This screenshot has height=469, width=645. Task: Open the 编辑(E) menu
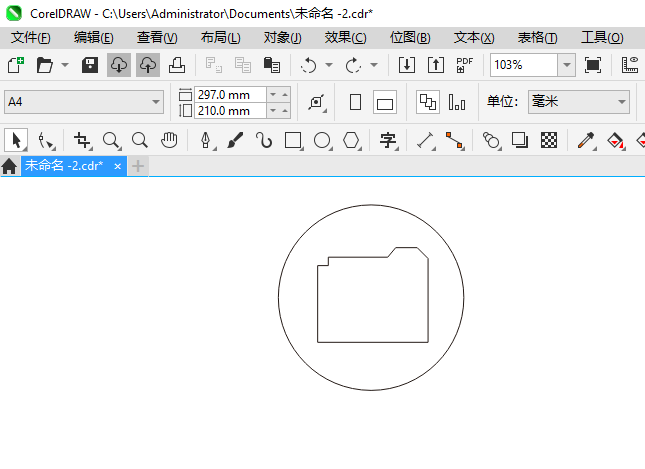pos(93,37)
